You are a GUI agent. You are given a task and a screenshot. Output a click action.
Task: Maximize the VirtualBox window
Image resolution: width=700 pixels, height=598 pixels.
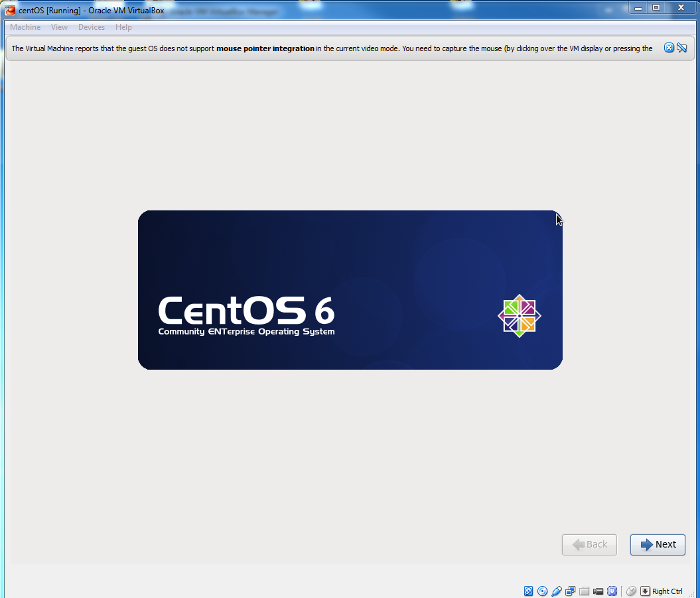click(656, 8)
